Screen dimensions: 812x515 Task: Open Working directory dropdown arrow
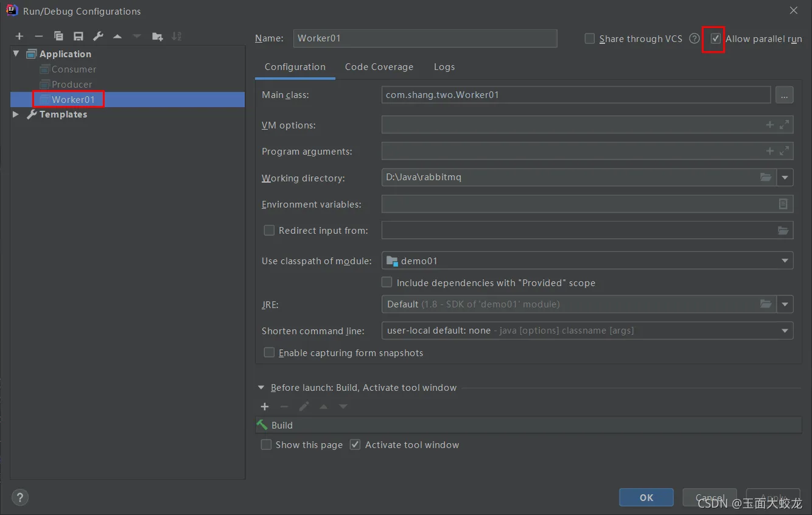click(x=785, y=177)
